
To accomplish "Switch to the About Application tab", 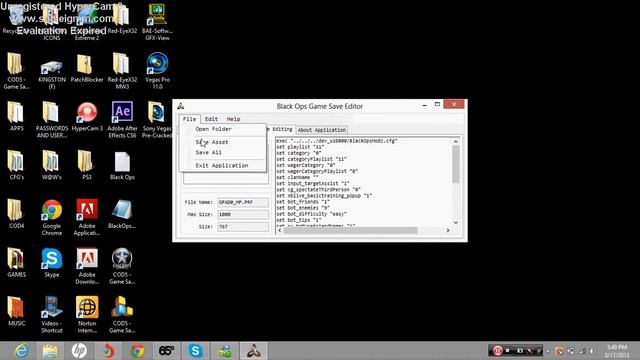I will [x=322, y=130].
